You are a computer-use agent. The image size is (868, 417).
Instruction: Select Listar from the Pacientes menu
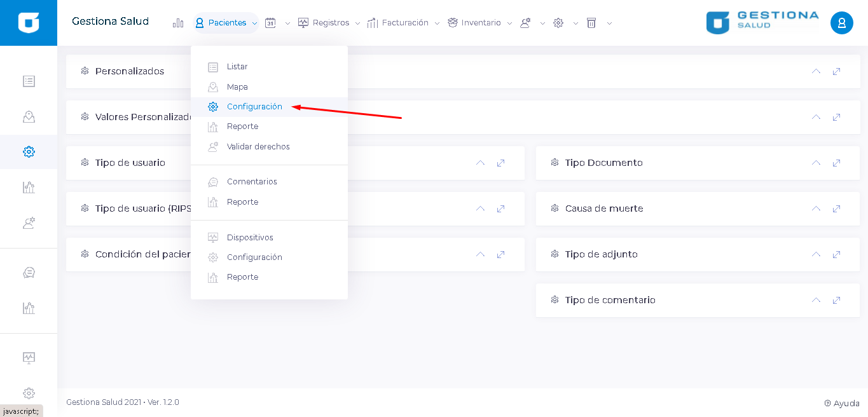point(237,67)
